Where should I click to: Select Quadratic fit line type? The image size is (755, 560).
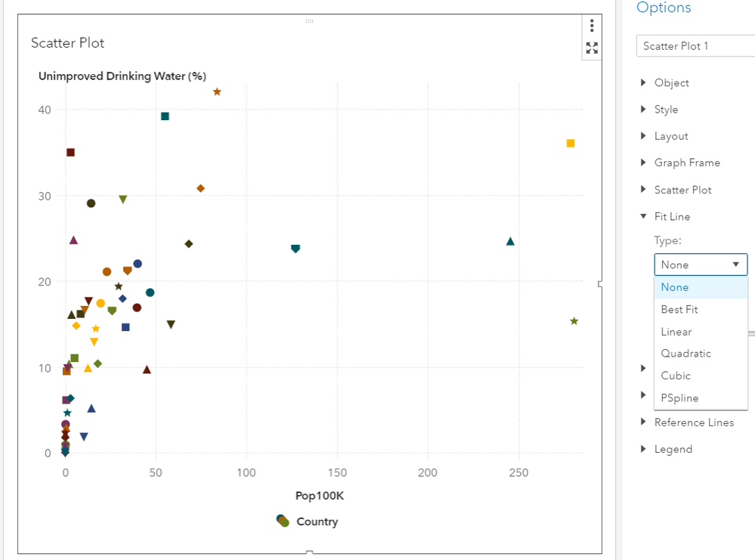coord(685,354)
